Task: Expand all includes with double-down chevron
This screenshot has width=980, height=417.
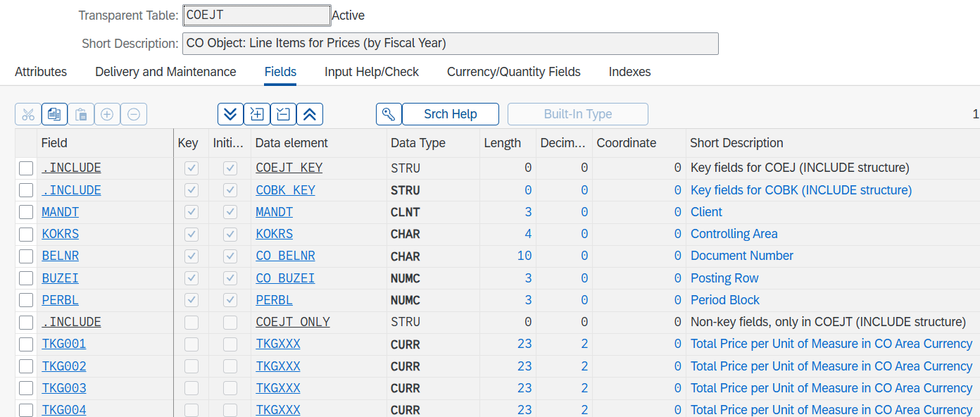Action: pos(230,114)
